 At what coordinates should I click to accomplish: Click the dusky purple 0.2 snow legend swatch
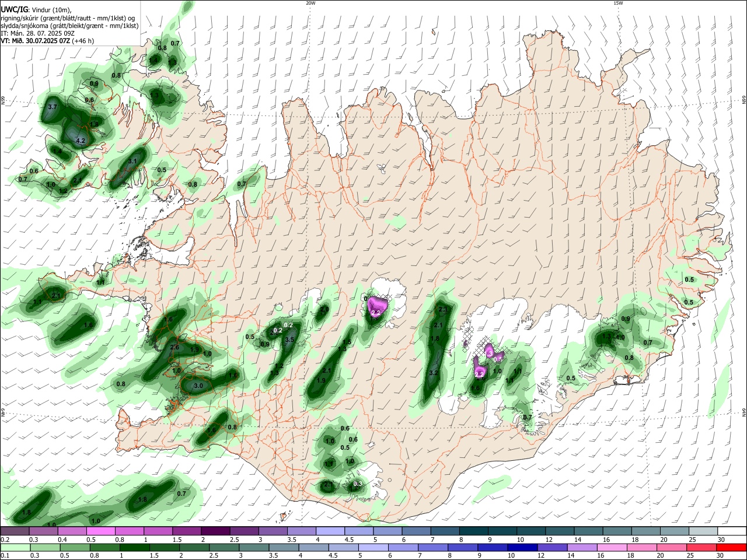click(x=15, y=531)
